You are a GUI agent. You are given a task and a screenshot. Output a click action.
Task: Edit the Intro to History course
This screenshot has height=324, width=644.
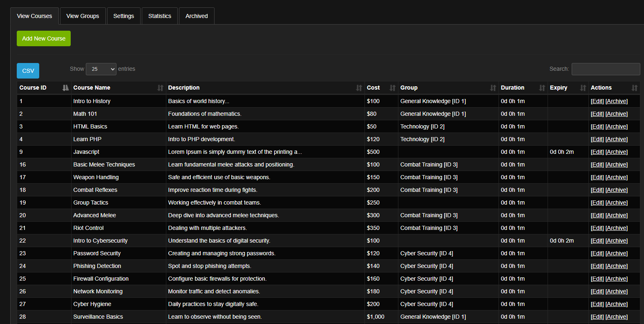597,101
